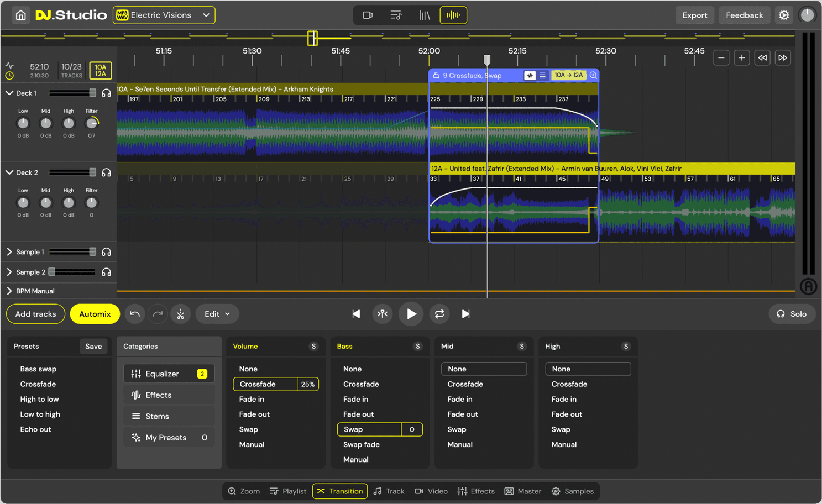Switch to video view in top toolbar
Image resolution: width=822 pixels, height=504 pixels.
point(368,15)
